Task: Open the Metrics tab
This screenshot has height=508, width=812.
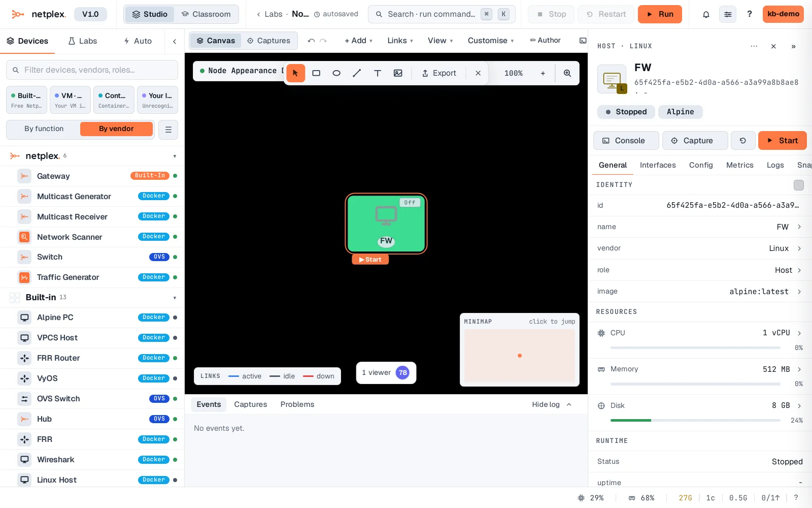Action: point(739,165)
